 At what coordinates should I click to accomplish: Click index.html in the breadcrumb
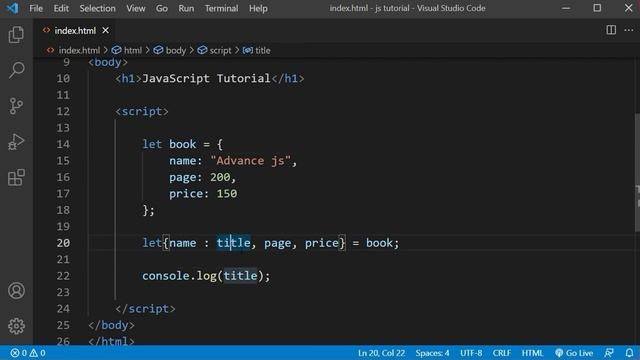[x=79, y=50]
